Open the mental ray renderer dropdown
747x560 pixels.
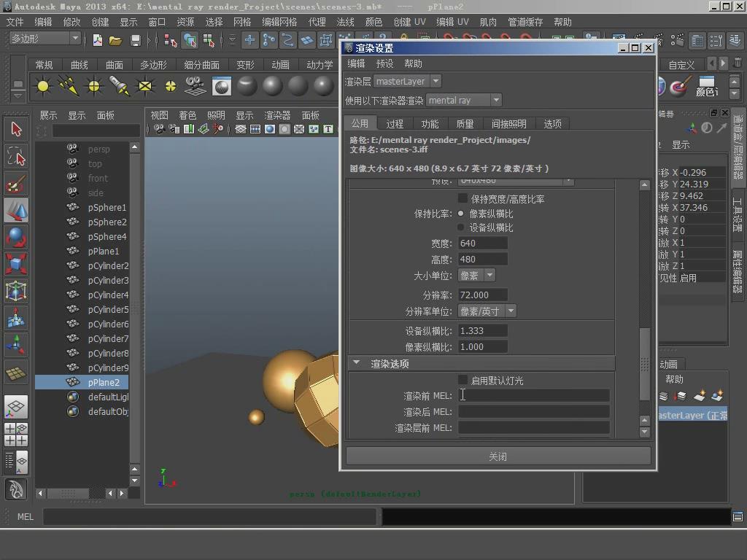464,100
